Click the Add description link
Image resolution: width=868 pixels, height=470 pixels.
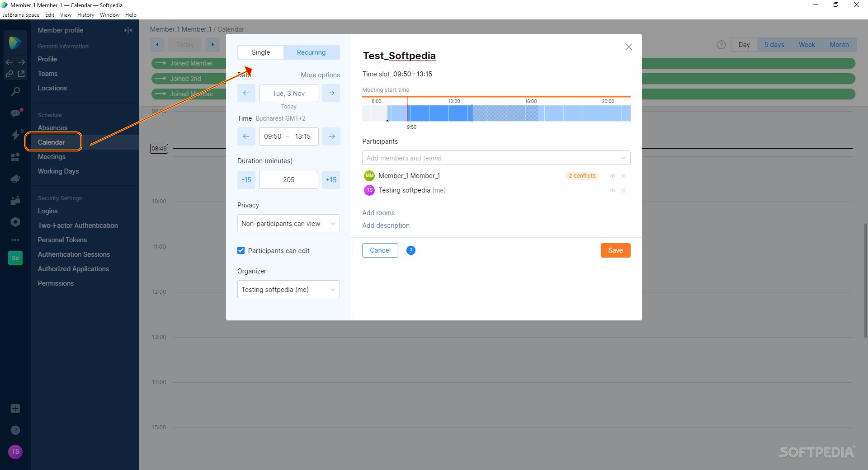[386, 226]
